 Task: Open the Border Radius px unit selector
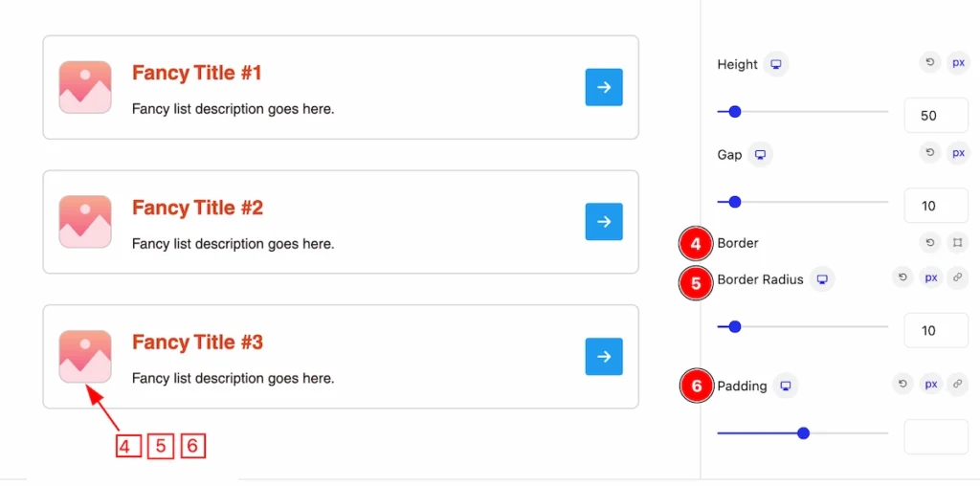(931, 277)
